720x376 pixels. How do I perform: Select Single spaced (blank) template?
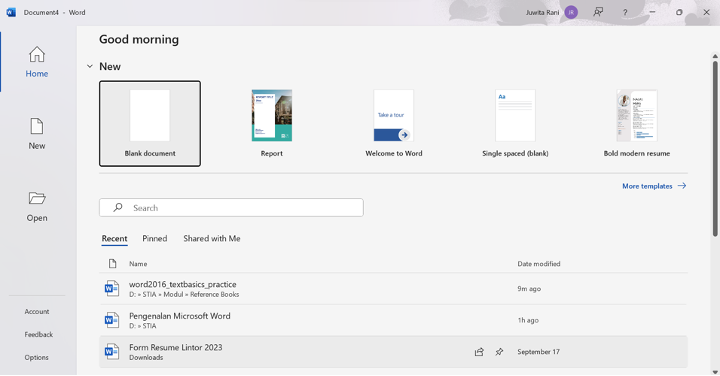515,123
